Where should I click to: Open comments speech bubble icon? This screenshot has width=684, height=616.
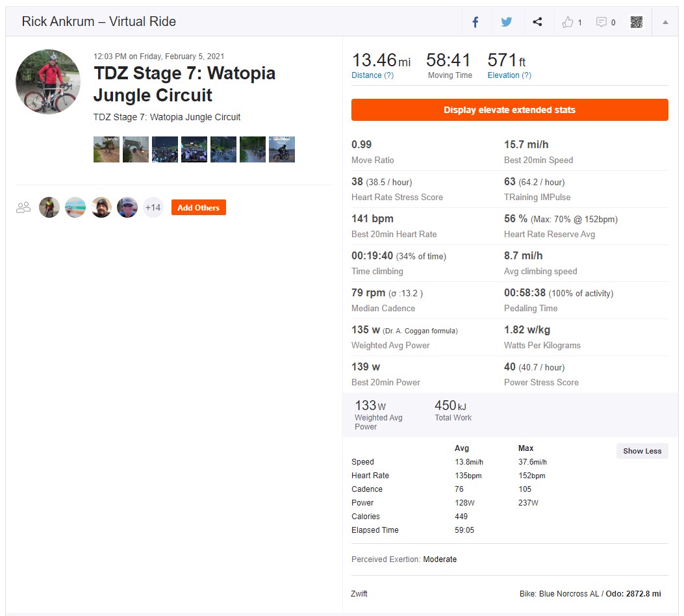coord(601,22)
